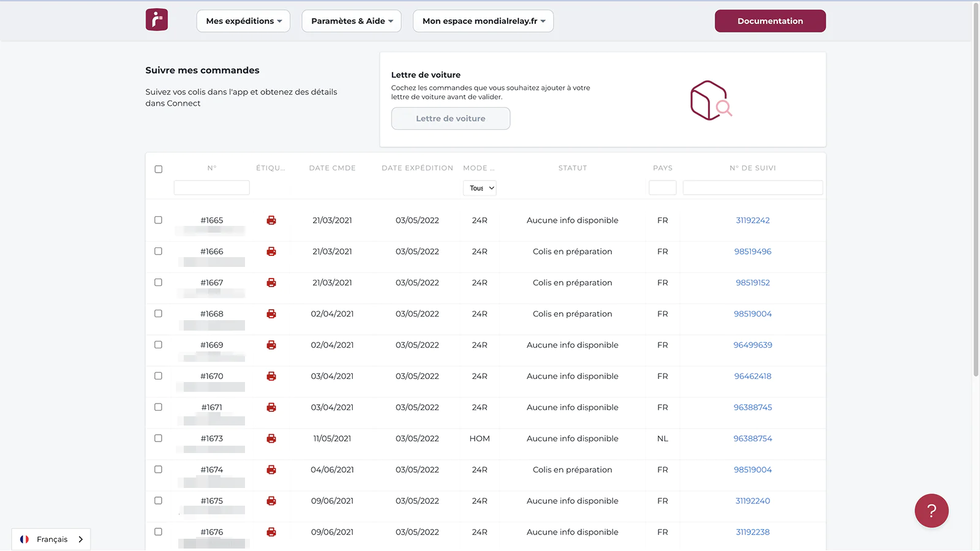Click the package search illustration icon
Screen dimensions: 980x551
[x=711, y=100]
